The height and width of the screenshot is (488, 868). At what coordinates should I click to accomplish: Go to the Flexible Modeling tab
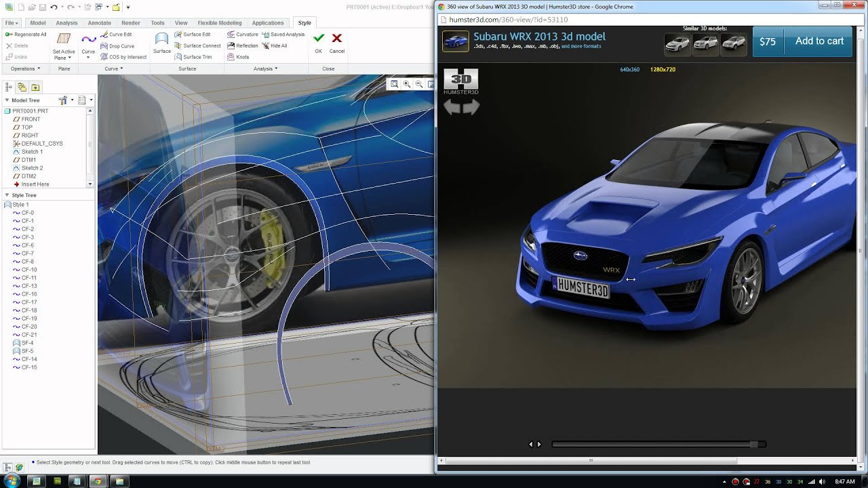pyautogui.click(x=220, y=23)
